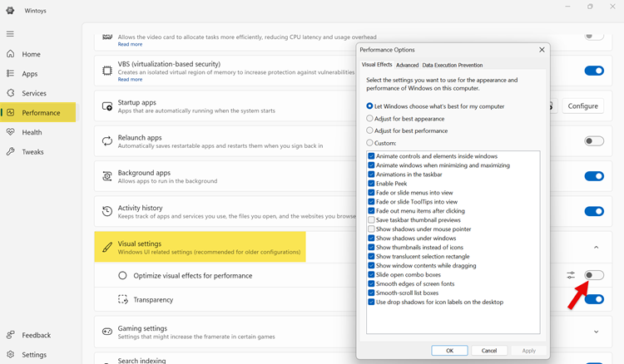This screenshot has width=624, height=364.
Task: Open the Apps section
Action: [30, 74]
